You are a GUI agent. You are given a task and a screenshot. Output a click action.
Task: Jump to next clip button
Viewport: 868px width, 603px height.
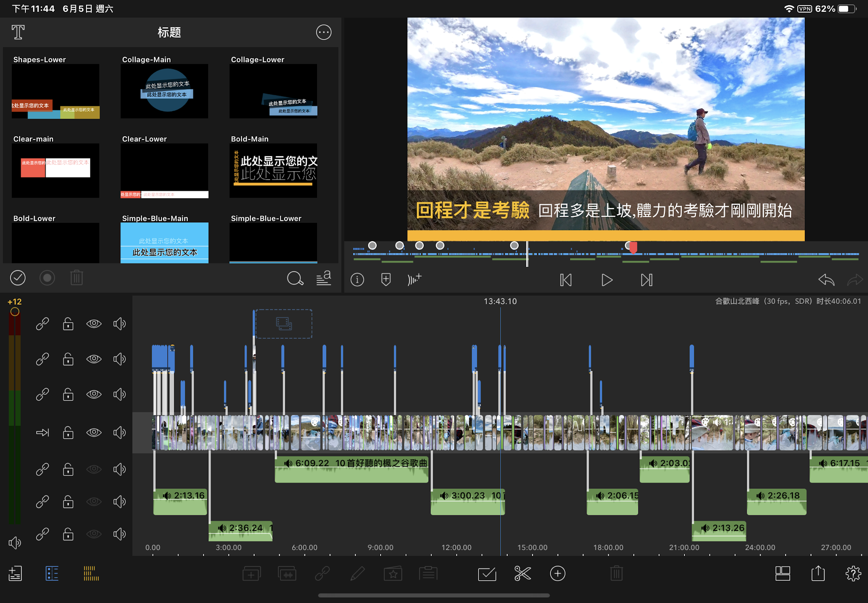(x=646, y=280)
